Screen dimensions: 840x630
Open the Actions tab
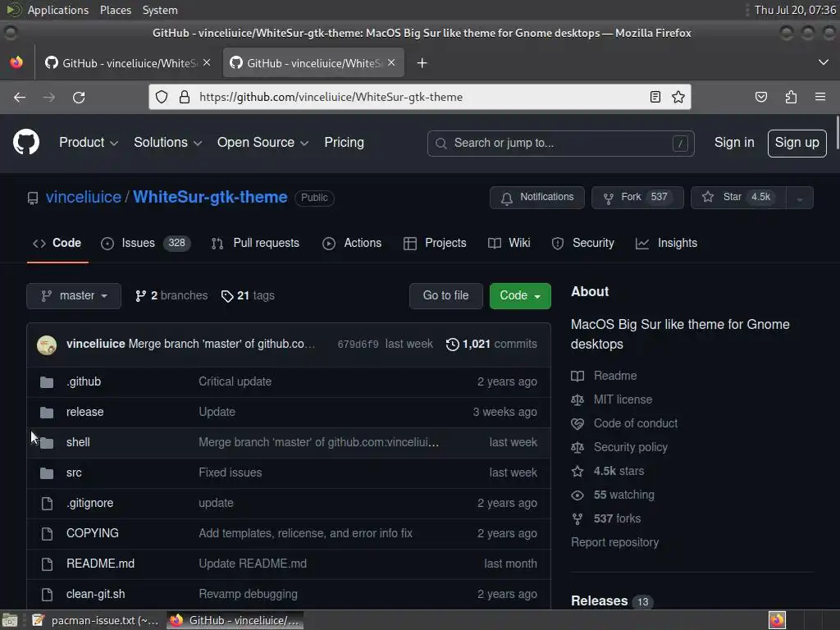(x=352, y=243)
